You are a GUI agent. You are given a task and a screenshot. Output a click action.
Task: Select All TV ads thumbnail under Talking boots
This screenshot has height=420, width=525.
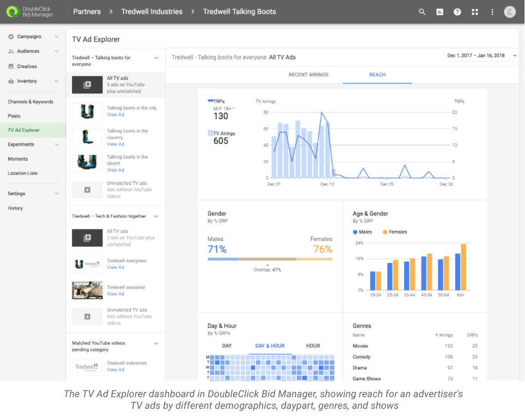(87, 85)
